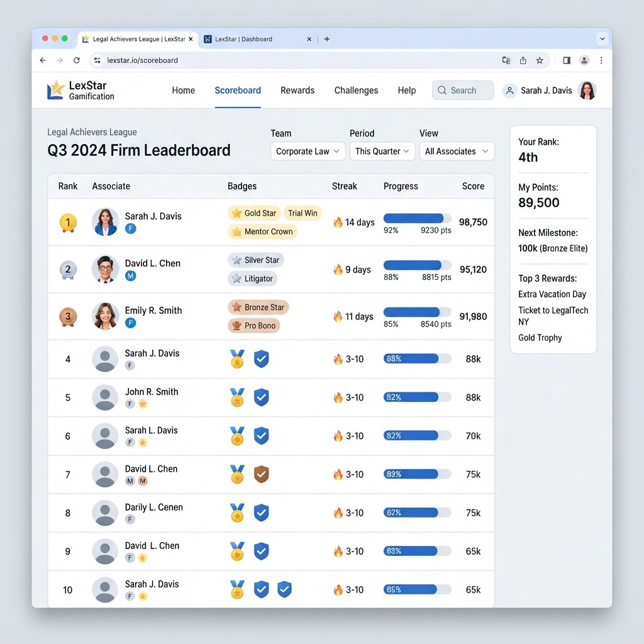Reload the page with the refresh icon
This screenshot has height=644, width=644.
(x=76, y=60)
